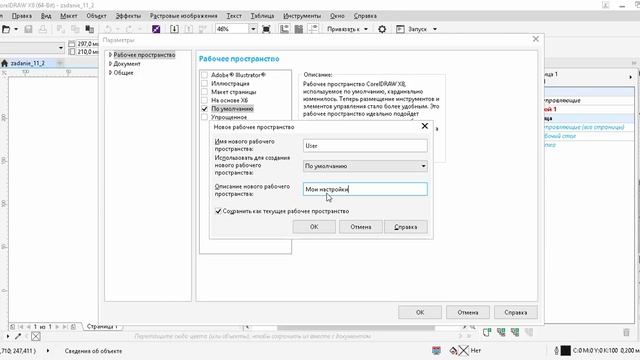Click the description field with Мои настройки

pyautogui.click(x=365, y=189)
